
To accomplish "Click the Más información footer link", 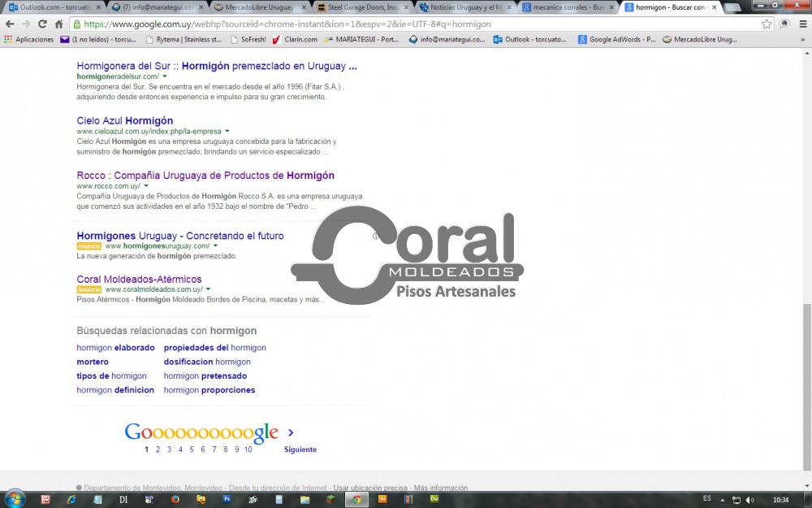I will (x=441, y=488).
